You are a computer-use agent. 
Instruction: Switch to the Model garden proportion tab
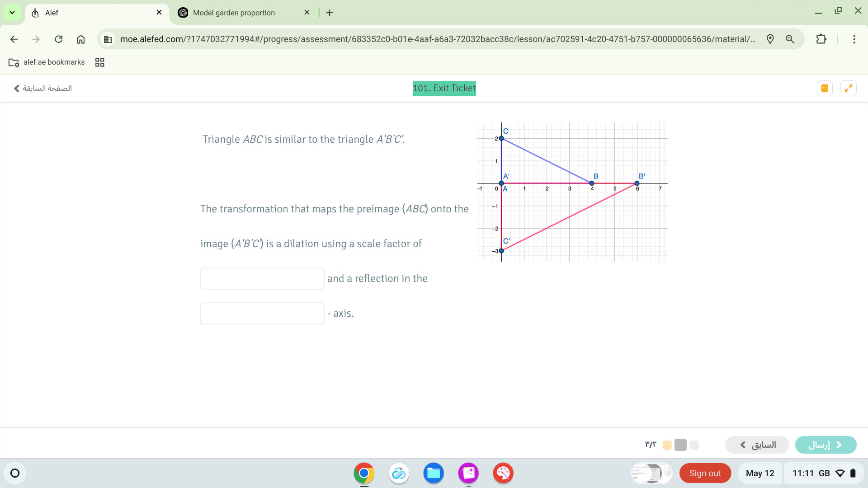234,13
